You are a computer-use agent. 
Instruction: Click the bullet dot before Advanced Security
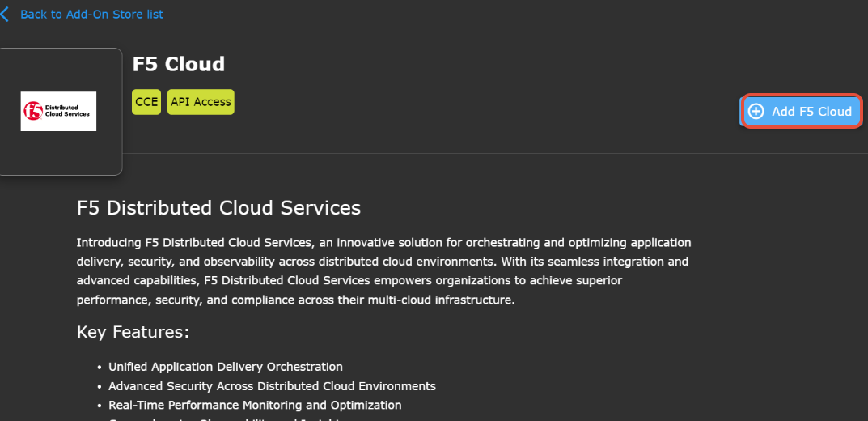pyautogui.click(x=100, y=387)
